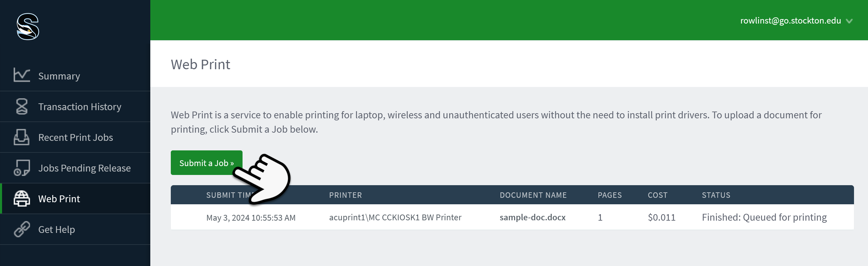Click the Recent Print Jobs tray icon
The image size is (868, 266).
tap(22, 137)
